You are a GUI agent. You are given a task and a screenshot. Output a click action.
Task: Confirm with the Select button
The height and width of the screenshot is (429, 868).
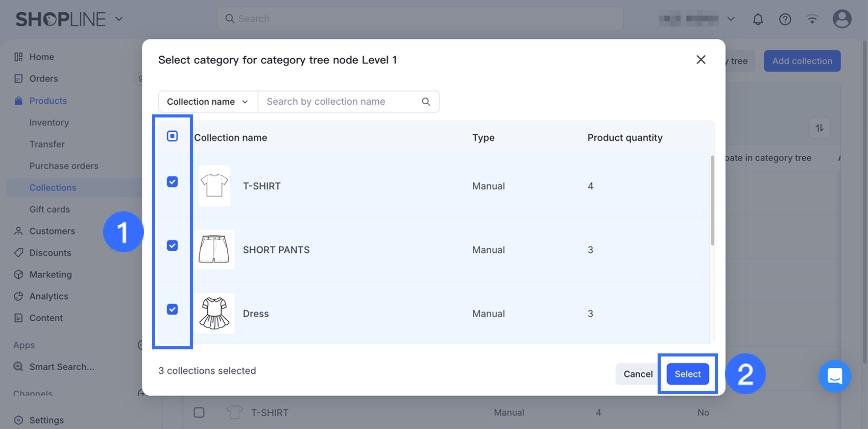[x=687, y=374]
